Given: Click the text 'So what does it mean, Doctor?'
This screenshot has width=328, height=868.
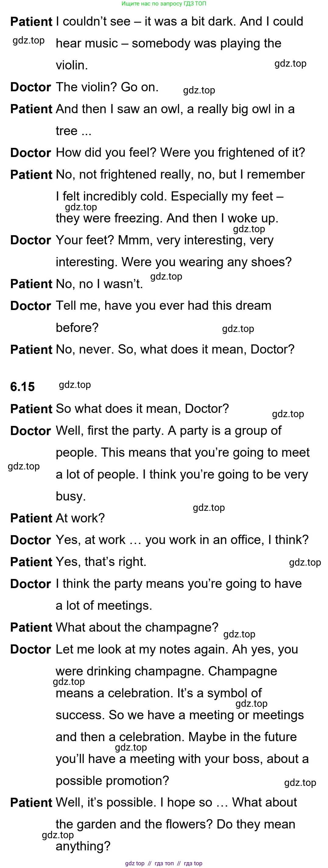Looking at the screenshot, I should click(x=142, y=409).
